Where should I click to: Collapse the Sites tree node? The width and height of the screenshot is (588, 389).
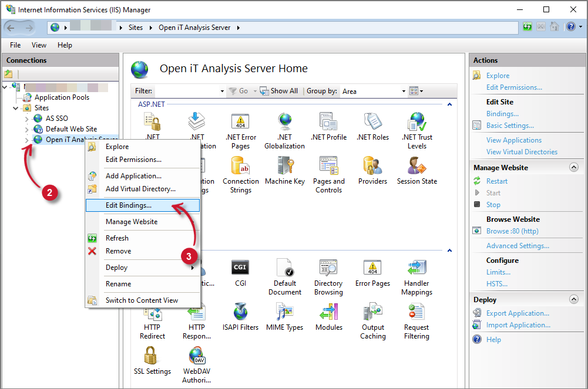point(16,108)
